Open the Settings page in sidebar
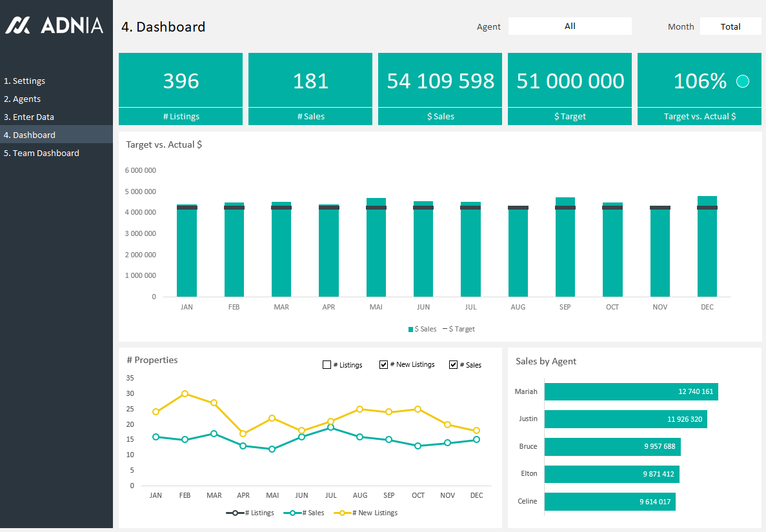Image resolution: width=766 pixels, height=532 pixels. click(x=25, y=81)
